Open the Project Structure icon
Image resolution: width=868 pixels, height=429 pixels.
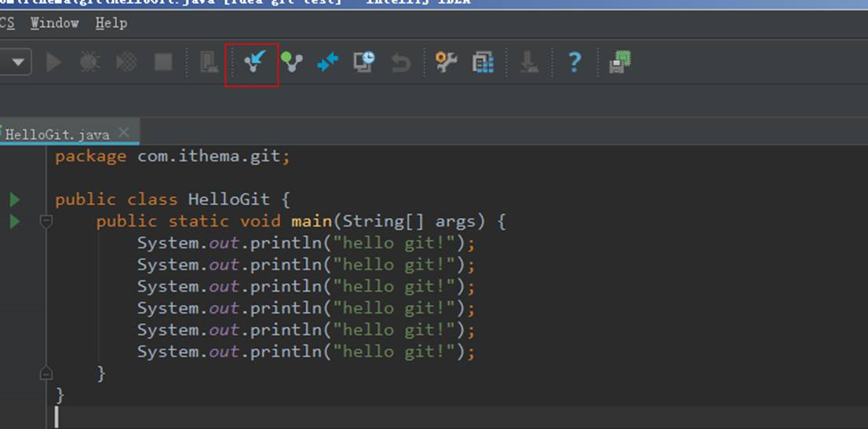(x=483, y=62)
